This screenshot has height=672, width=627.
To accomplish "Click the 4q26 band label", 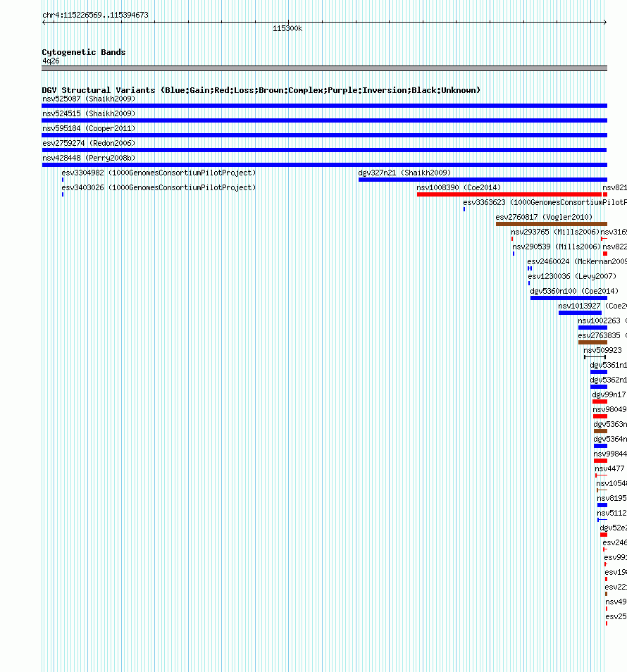I will pos(51,61).
